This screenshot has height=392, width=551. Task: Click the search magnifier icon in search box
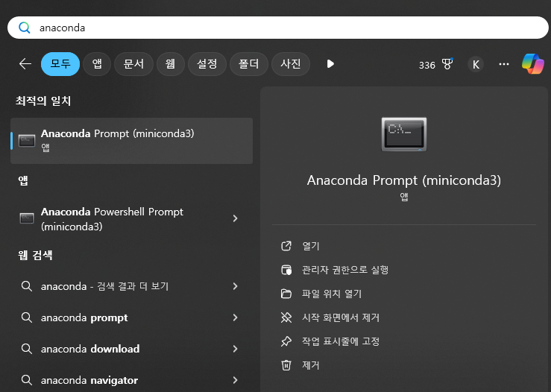point(25,28)
